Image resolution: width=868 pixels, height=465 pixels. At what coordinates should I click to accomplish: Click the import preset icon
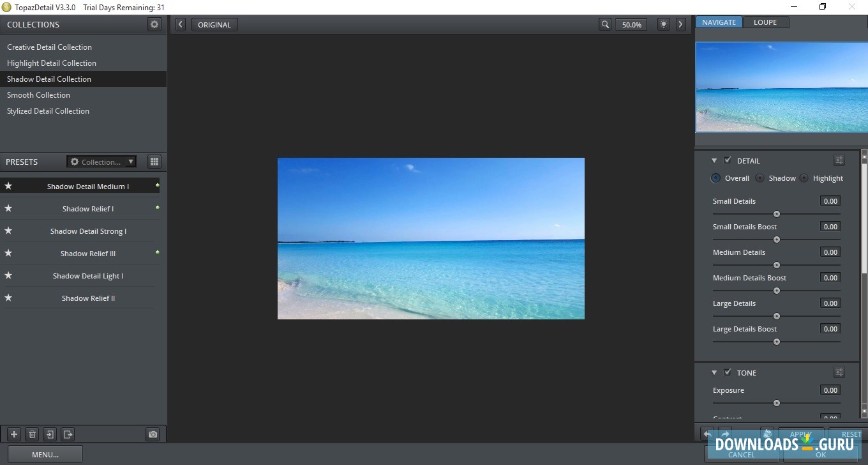(50, 434)
